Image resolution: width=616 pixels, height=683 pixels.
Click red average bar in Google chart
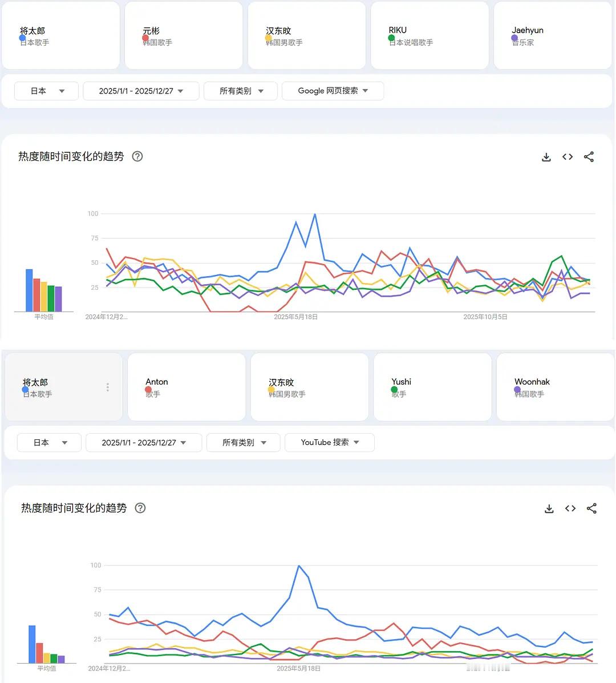coord(37,296)
